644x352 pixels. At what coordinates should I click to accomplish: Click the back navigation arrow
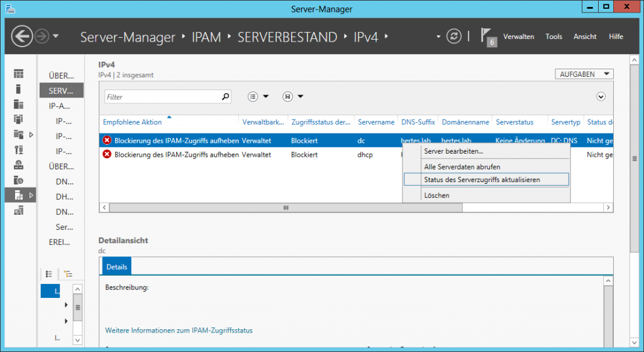tap(22, 36)
